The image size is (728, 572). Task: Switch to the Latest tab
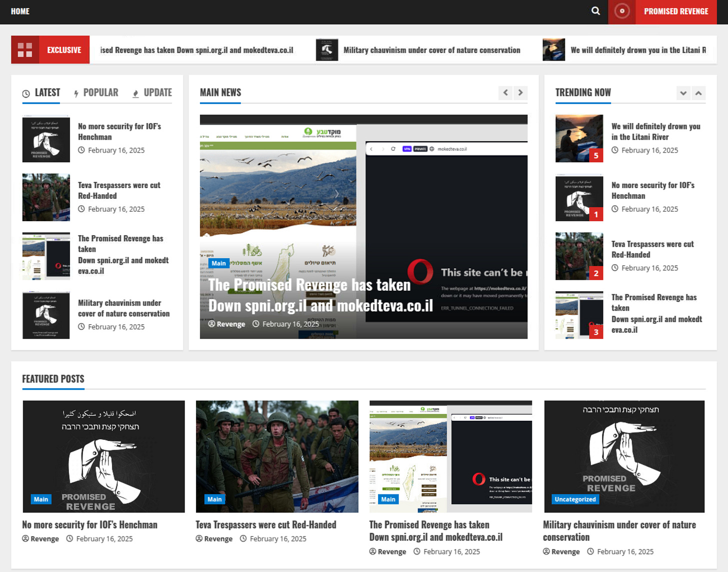[x=41, y=93]
